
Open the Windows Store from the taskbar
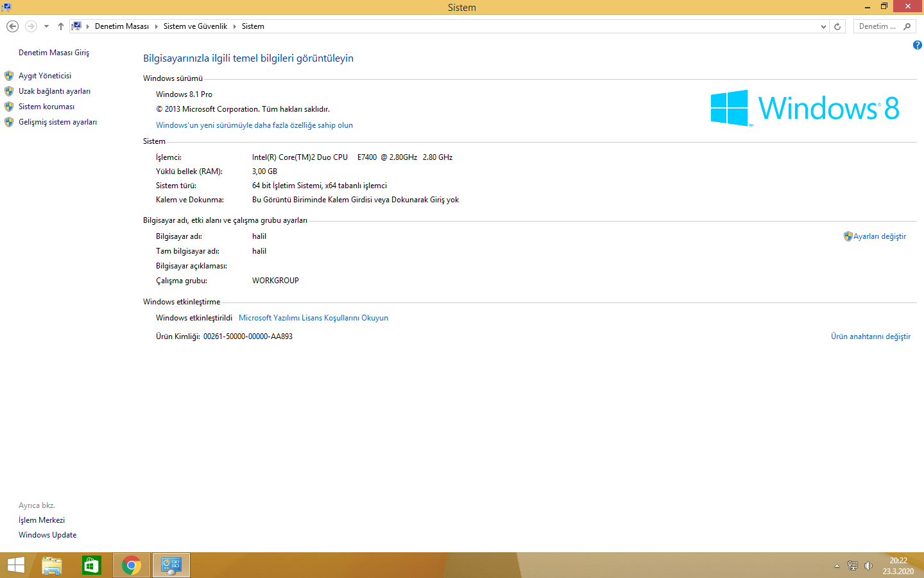92,565
